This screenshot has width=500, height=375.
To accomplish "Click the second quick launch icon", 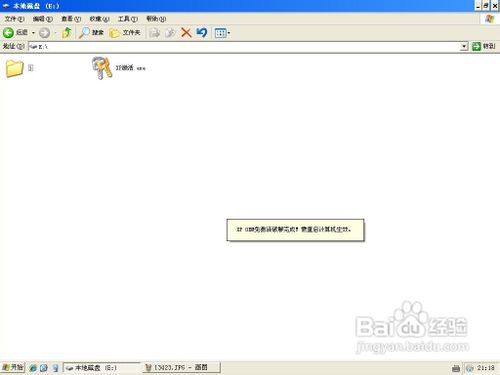I will [44, 368].
